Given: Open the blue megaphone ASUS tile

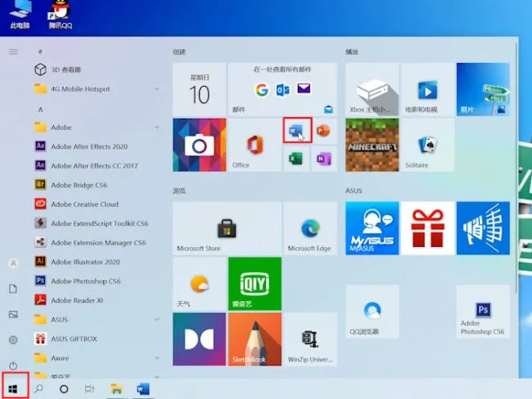Looking at the screenshot, I should point(483,228).
